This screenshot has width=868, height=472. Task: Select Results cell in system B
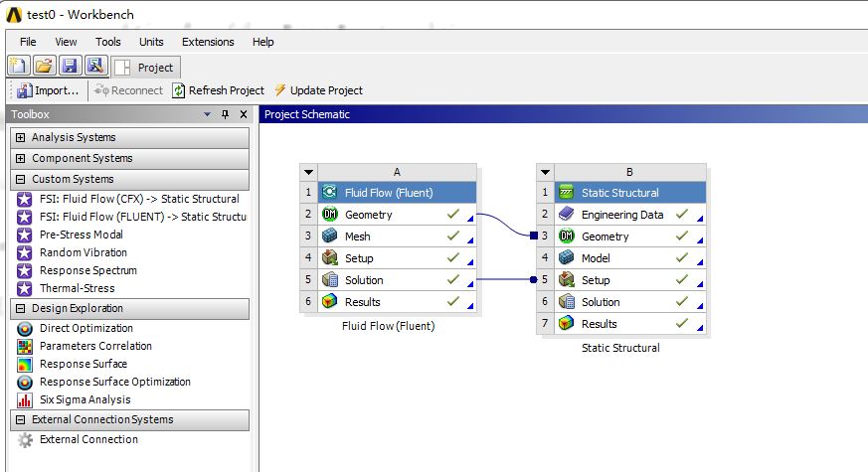(630, 324)
